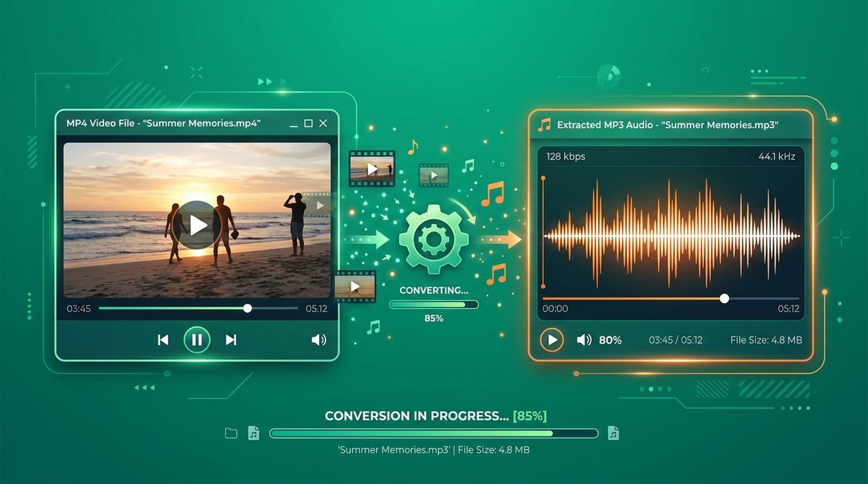Image resolution: width=868 pixels, height=484 pixels.
Task: Skip to next track in video player
Action: [231, 339]
